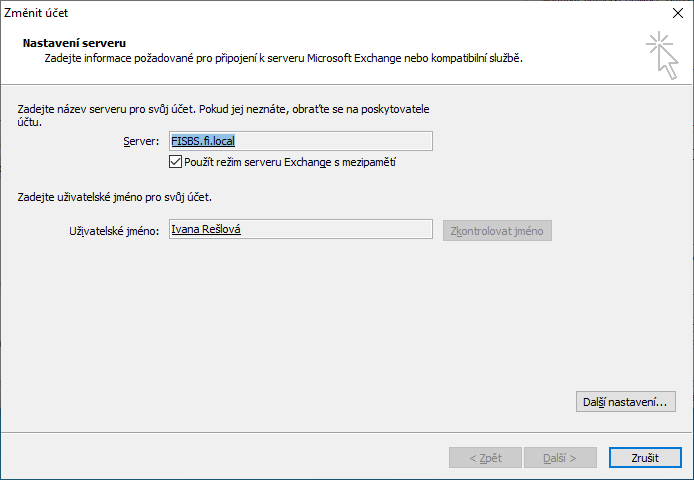This screenshot has width=694, height=480.
Task: Toggle the Exchange cached mode checkbox
Action: 176,161
